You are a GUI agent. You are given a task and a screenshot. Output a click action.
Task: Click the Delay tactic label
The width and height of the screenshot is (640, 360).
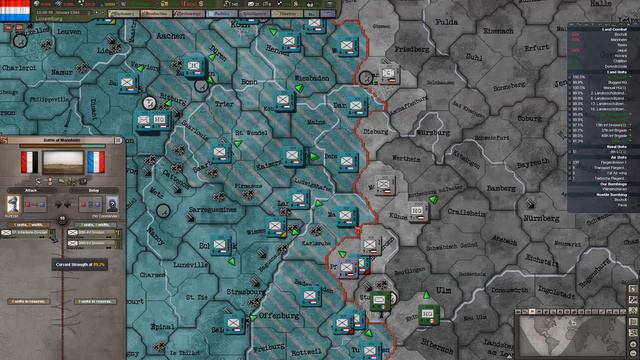coord(94,190)
